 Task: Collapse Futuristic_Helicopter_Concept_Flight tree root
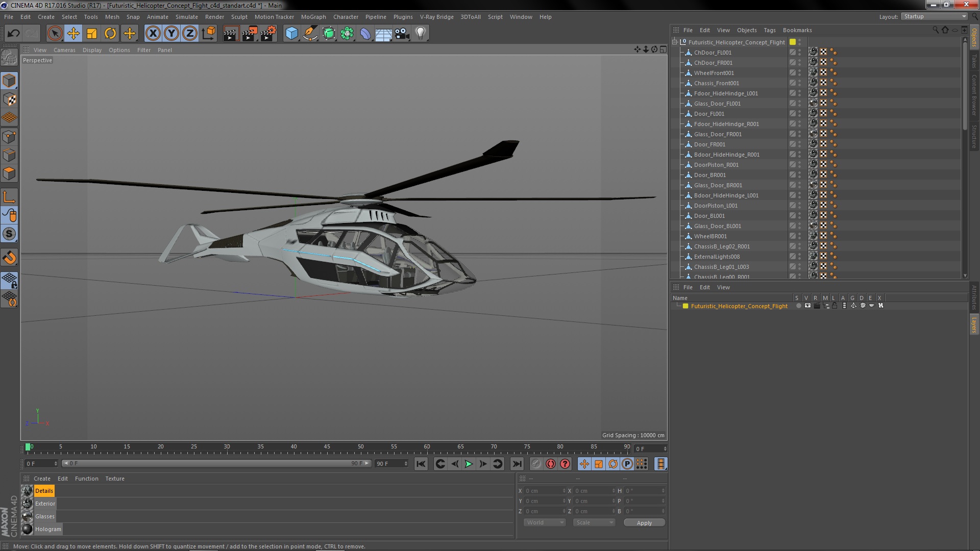click(x=675, y=42)
